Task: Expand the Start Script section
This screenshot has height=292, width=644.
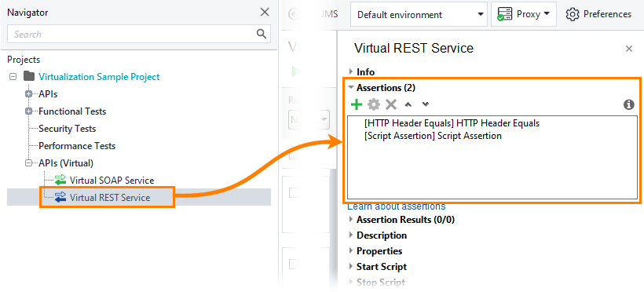Action: pyautogui.click(x=350, y=267)
